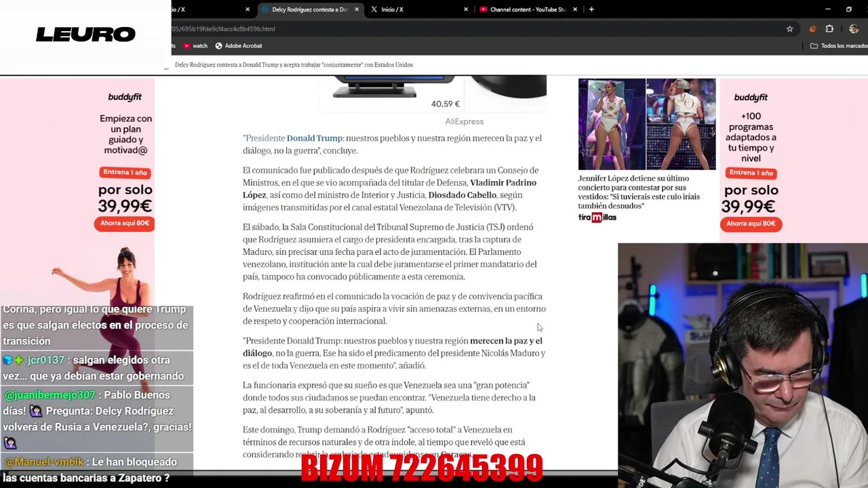Viewport: 868px width, 488px height.
Task: Click the paragraph starting El sábado, la Sala Constitucional
Action: tap(390, 251)
